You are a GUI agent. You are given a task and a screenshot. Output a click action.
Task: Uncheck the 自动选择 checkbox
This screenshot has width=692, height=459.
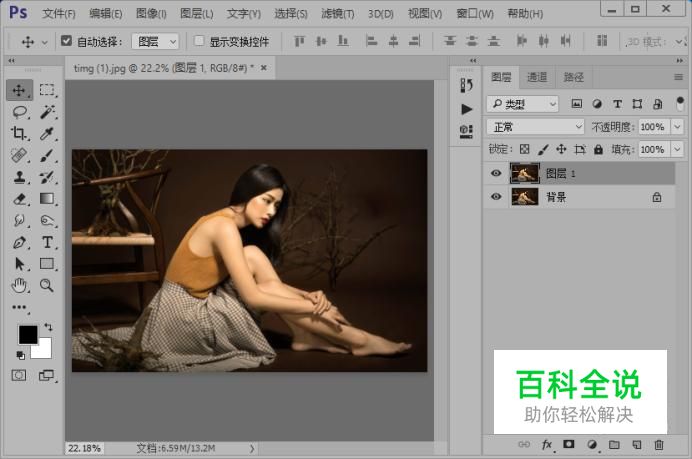coord(66,41)
